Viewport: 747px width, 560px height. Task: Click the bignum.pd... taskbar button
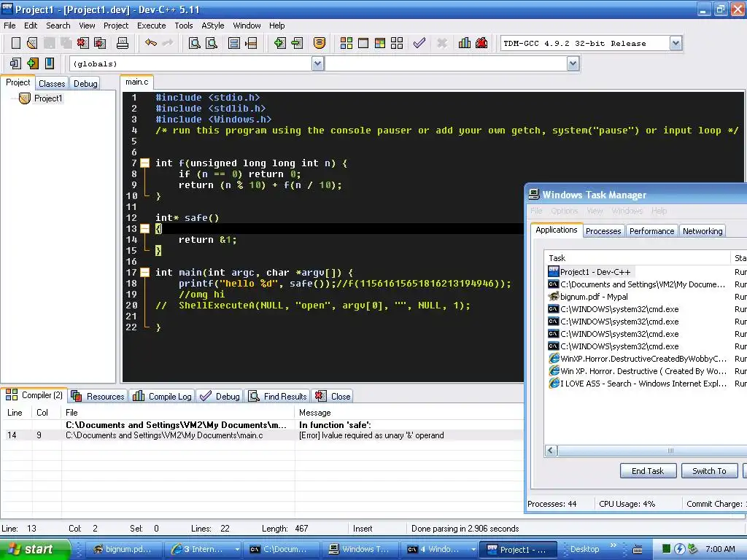pyautogui.click(x=125, y=549)
